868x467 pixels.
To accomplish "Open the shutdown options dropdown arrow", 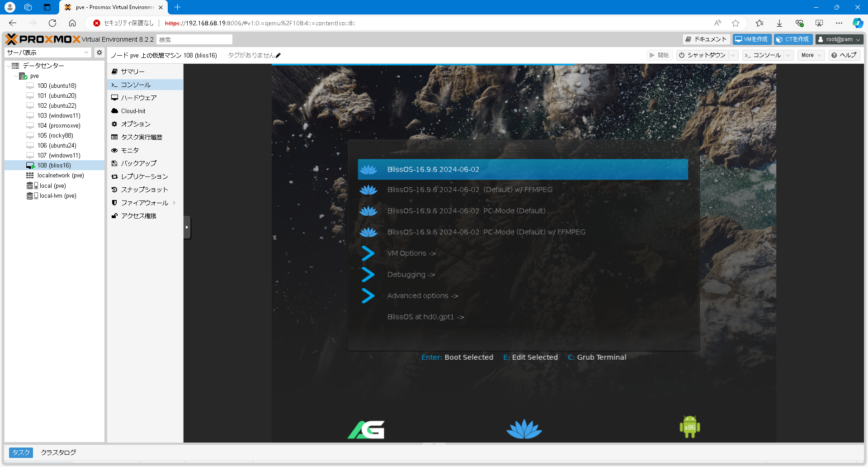I will pos(733,55).
